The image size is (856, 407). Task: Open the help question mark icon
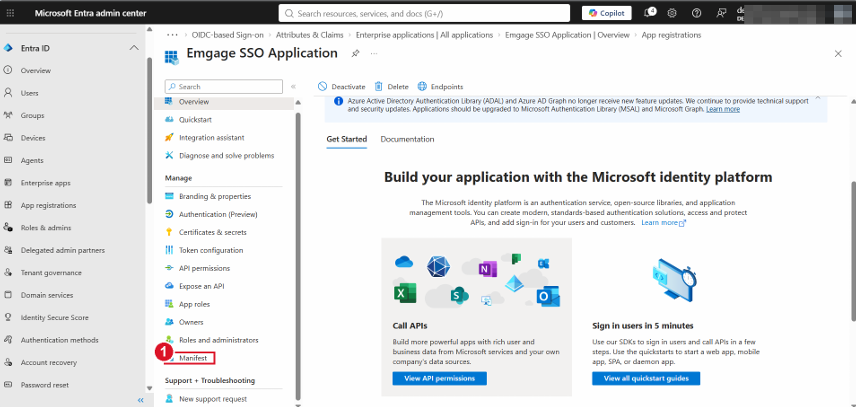(x=696, y=13)
